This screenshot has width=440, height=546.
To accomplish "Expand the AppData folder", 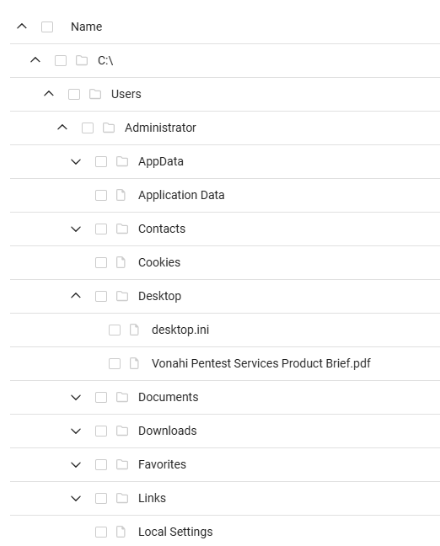I will [76, 162].
